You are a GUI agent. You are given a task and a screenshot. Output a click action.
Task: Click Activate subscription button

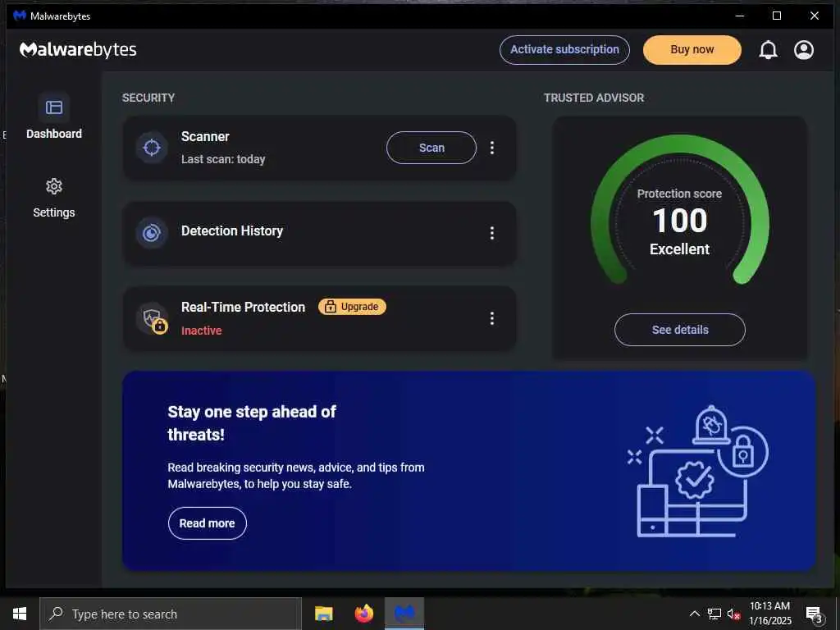pyautogui.click(x=564, y=50)
